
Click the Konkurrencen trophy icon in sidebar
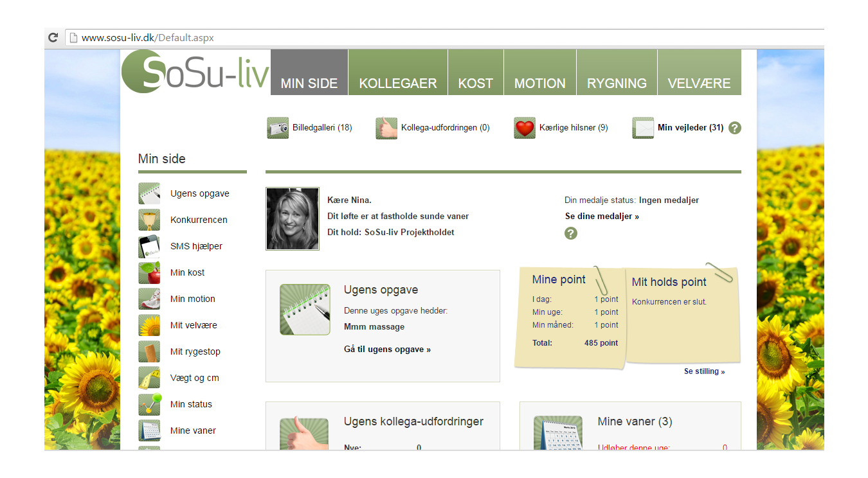[149, 220]
